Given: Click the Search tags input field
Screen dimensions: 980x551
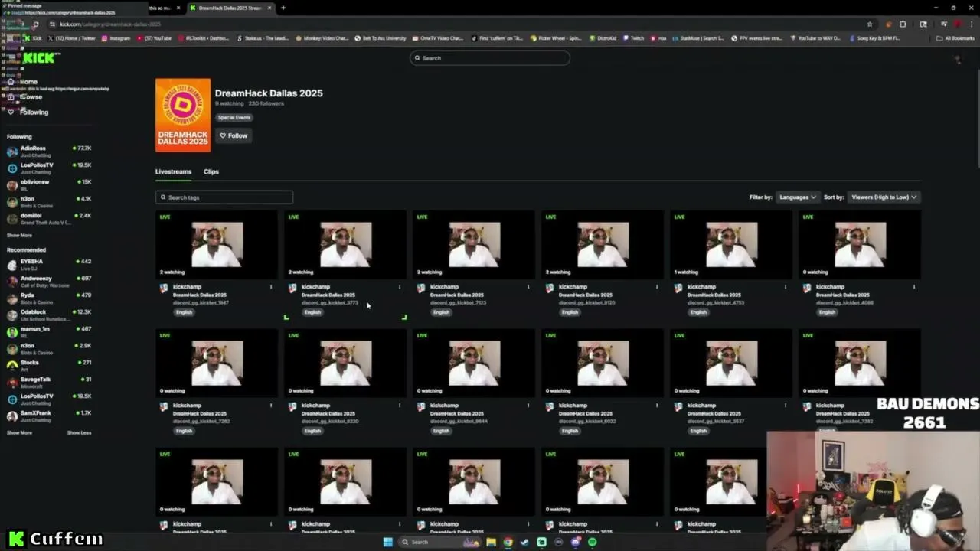Looking at the screenshot, I should (x=224, y=197).
